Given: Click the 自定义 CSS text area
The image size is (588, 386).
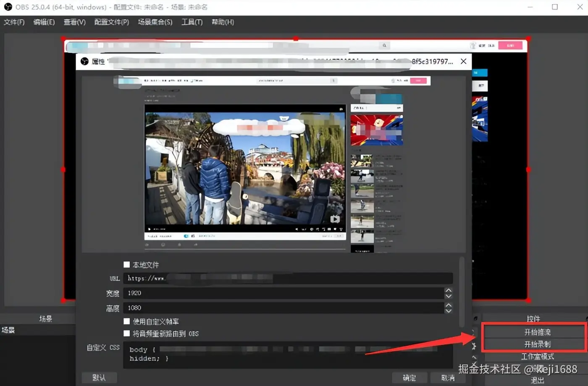Looking at the screenshot, I should coord(288,354).
